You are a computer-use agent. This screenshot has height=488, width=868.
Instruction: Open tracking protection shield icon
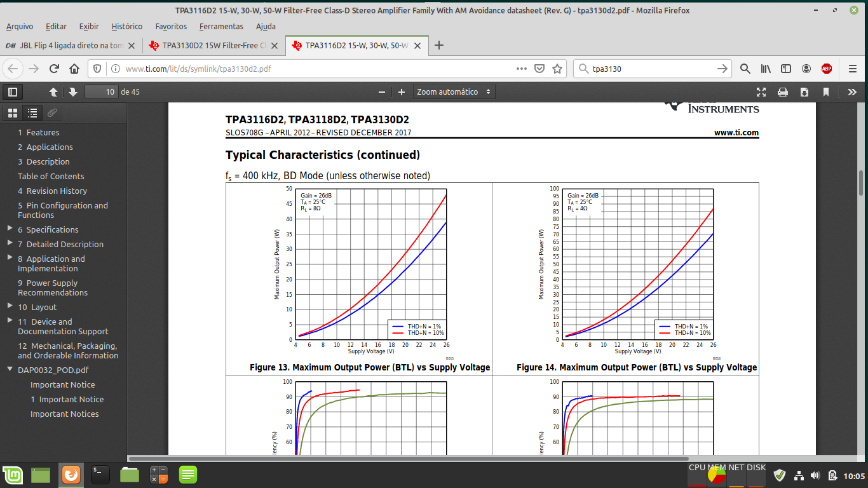coord(97,69)
